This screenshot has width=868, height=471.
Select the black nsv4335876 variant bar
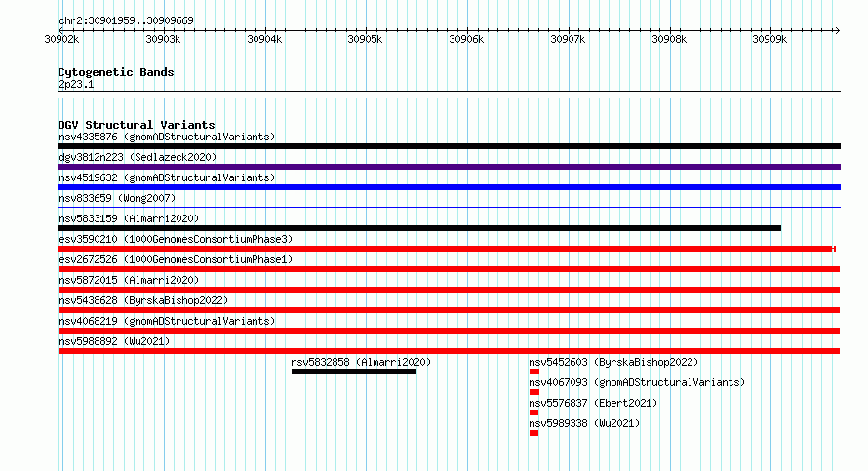tap(449, 146)
